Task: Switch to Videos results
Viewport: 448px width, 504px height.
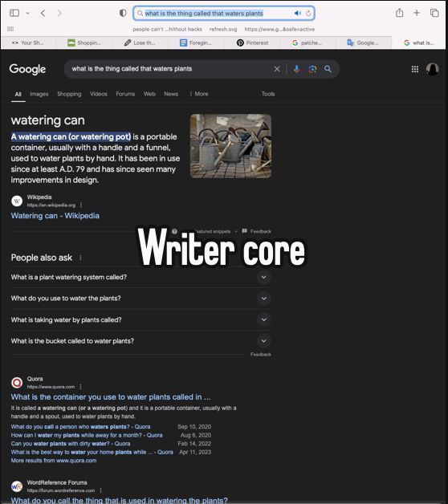Action: (99, 94)
